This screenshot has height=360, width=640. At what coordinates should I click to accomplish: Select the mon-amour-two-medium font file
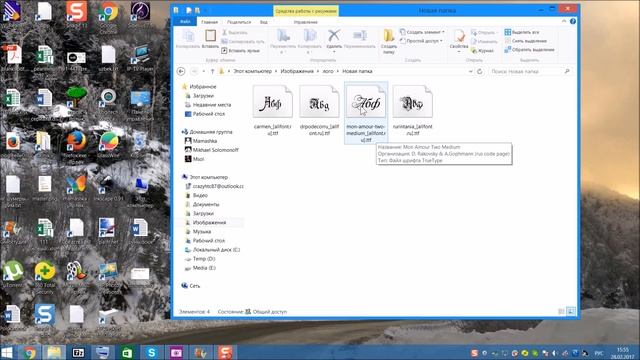(x=366, y=113)
